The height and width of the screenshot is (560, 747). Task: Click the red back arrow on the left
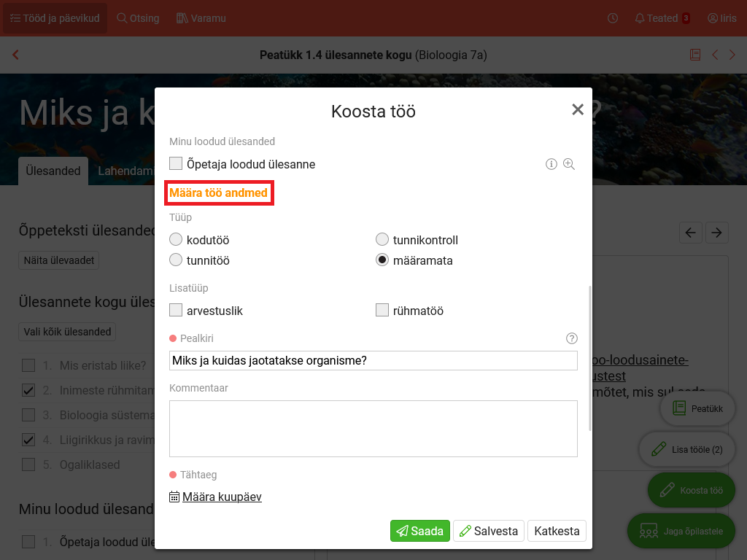click(16, 55)
